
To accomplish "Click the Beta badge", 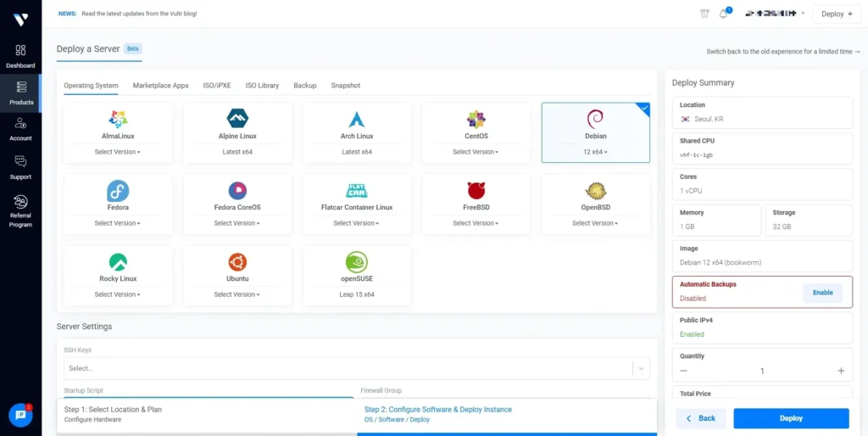I will coord(133,48).
